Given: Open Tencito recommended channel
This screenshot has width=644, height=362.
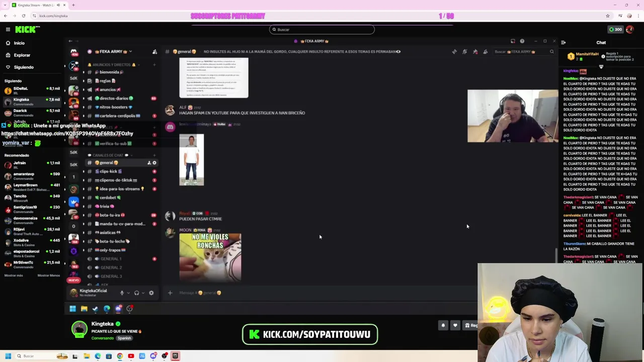Looking at the screenshot, I should click(32, 198).
